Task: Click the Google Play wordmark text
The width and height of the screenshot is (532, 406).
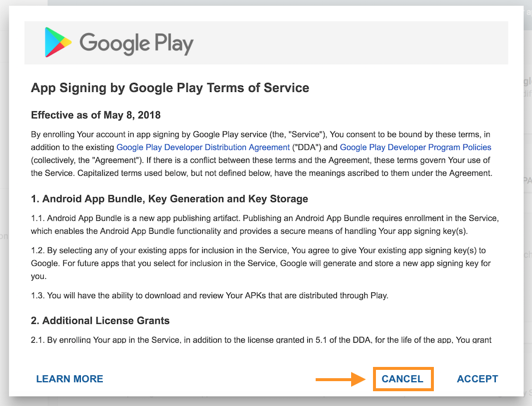Action: click(137, 43)
